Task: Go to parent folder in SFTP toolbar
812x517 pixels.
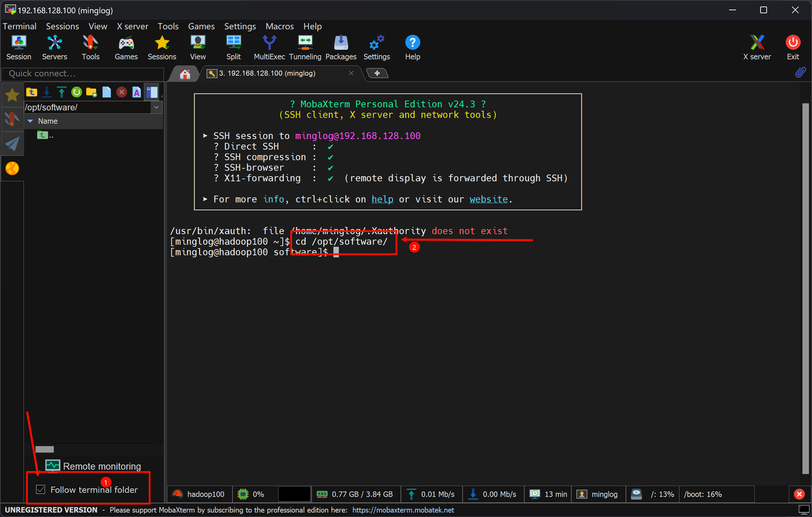Action: pos(32,92)
